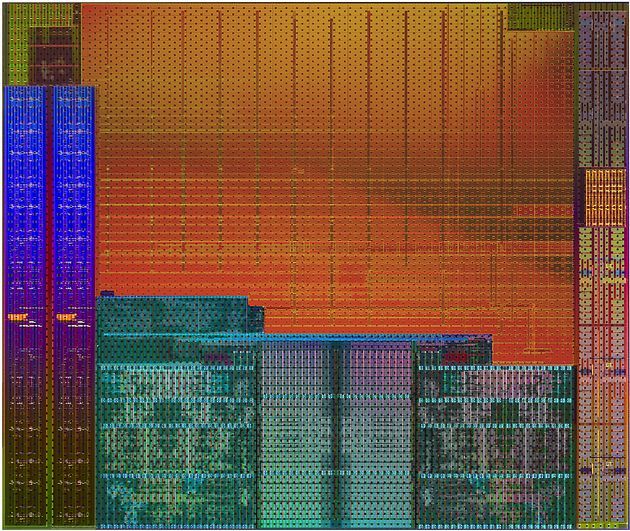630x531 pixels.
Task: Click the bright yellow-orange grid block on right
Action: pos(605,198)
